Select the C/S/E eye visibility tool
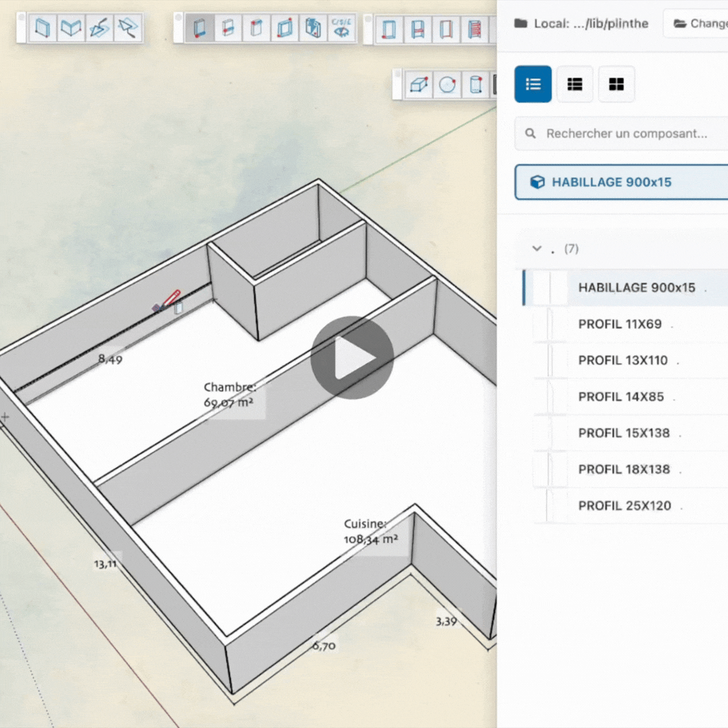728x728 pixels. click(x=341, y=29)
